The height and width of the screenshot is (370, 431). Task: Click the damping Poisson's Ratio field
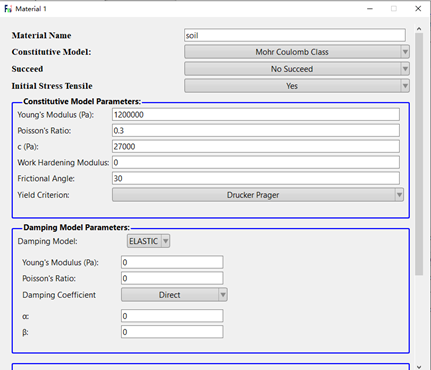point(172,278)
